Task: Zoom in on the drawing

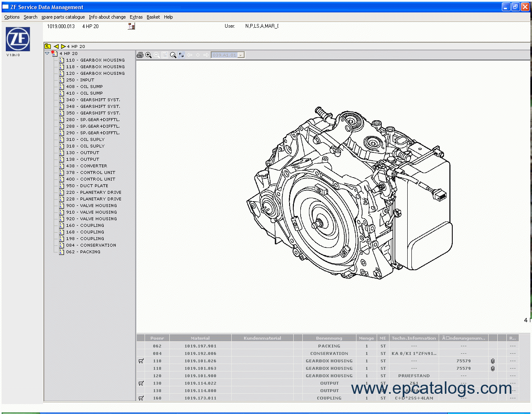Action: 148,55
